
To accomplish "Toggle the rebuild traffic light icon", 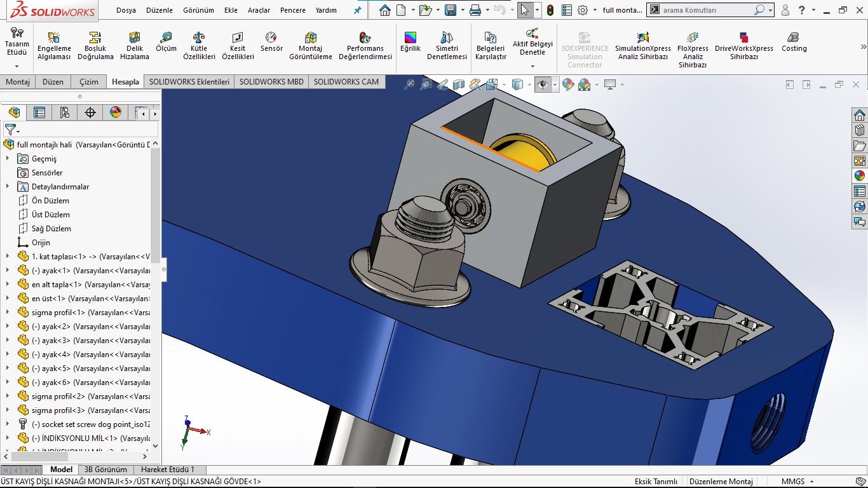I will [550, 10].
